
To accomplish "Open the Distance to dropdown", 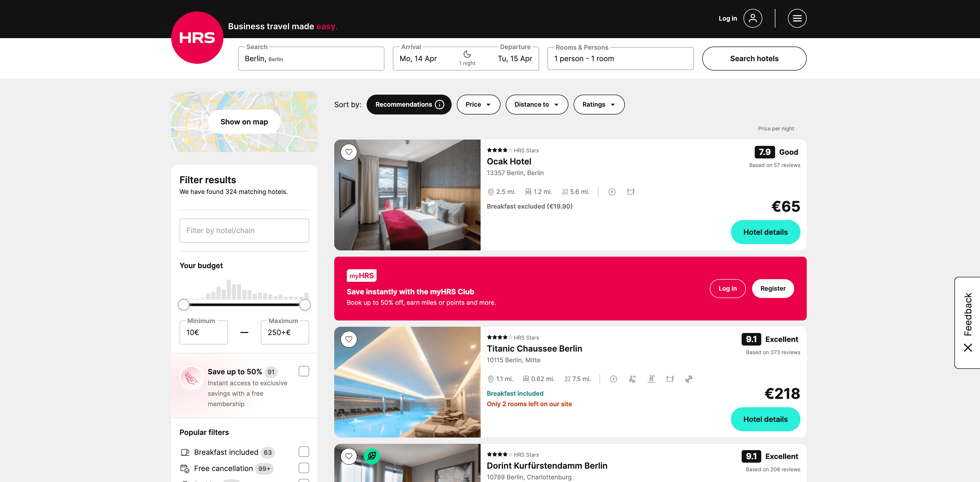I will pos(537,105).
